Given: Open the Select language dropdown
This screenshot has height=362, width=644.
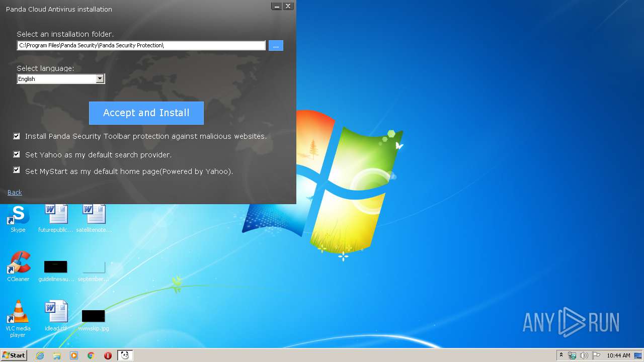Looking at the screenshot, I should click(61, 79).
